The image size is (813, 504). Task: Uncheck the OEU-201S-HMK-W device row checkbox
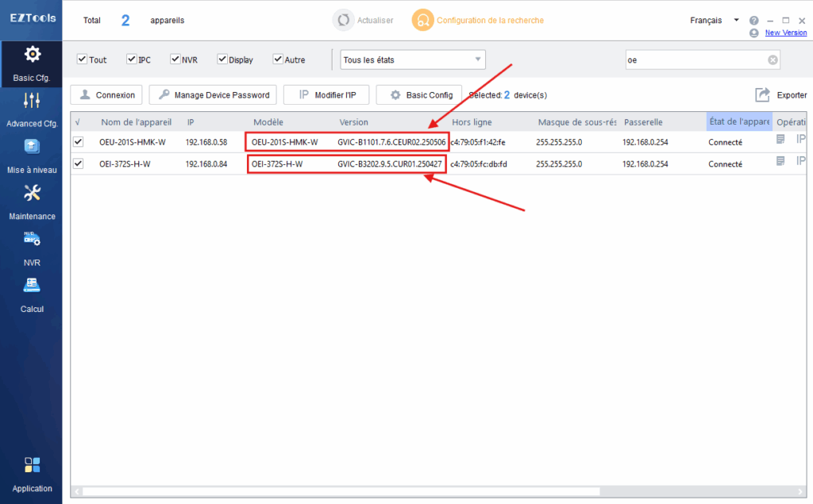pyautogui.click(x=79, y=141)
